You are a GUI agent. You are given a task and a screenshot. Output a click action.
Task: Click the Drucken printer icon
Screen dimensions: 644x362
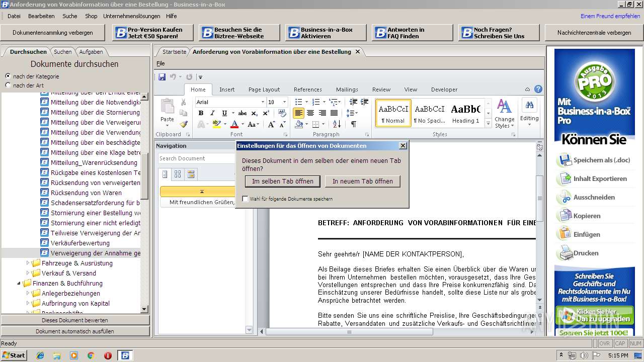(565, 253)
